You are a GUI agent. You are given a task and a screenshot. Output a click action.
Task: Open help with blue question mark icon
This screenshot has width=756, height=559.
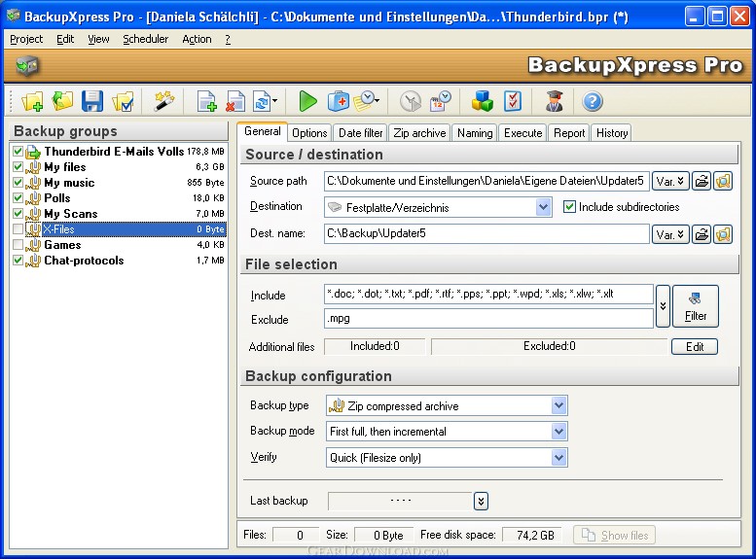(x=593, y=102)
